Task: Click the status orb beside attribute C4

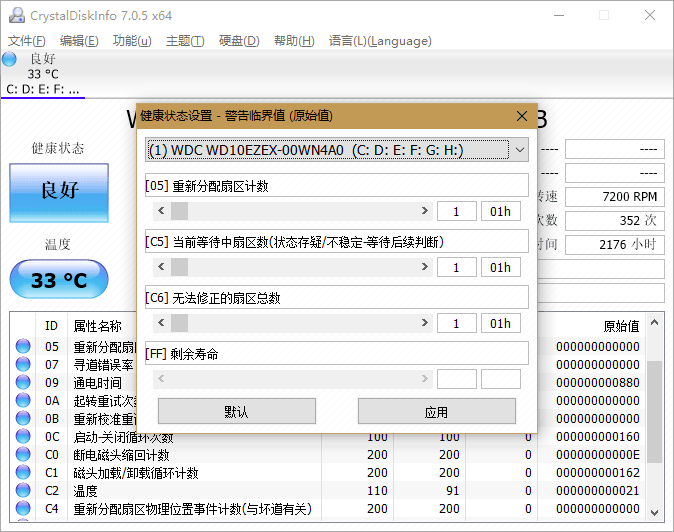Action: 23,509
